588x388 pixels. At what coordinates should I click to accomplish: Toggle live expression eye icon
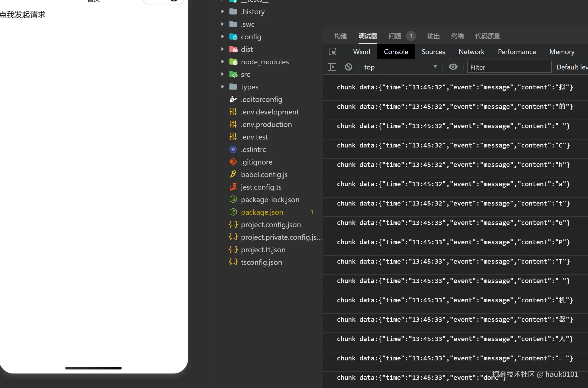coord(453,67)
